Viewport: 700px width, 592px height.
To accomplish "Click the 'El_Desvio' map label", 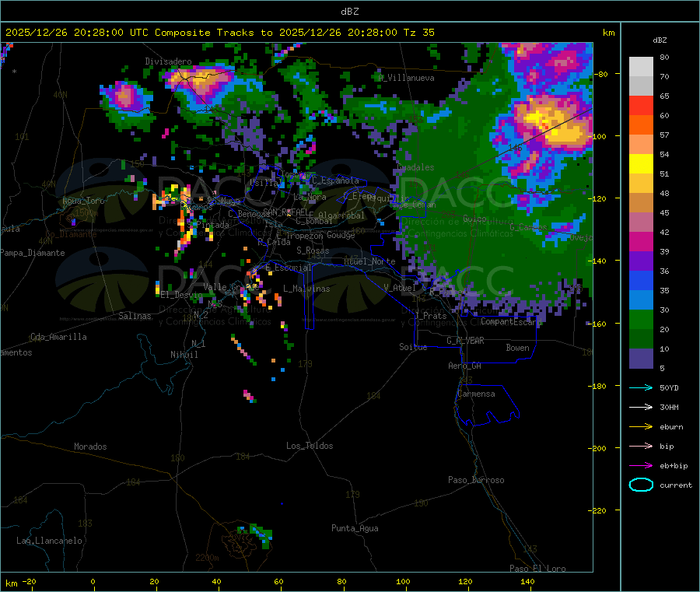I will (x=181, y=295).
